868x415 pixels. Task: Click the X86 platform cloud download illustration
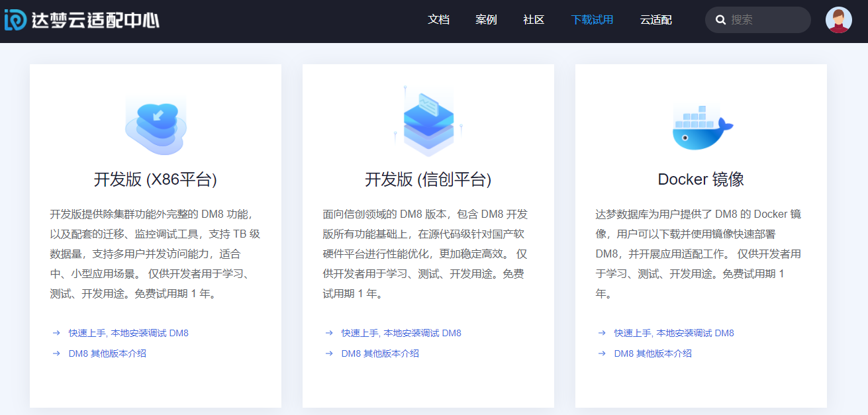click(156, 125)
